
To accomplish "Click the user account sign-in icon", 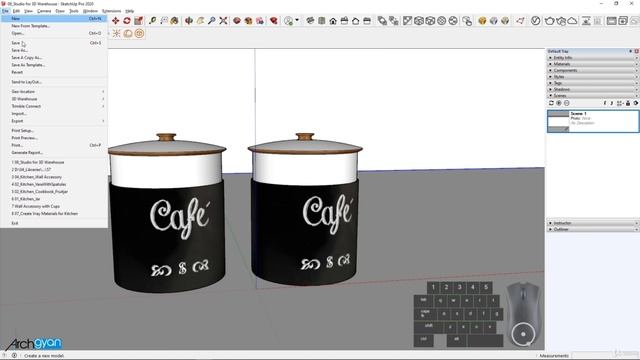I will (288, 21).
